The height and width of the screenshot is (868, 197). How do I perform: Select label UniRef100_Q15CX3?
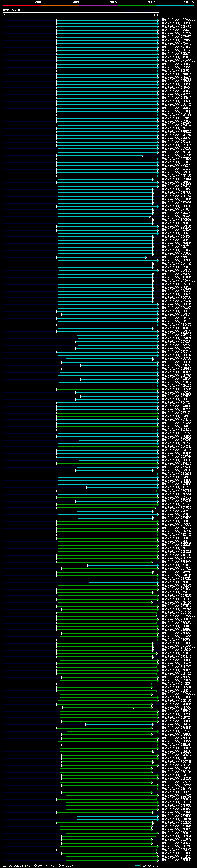coord(177,67)
